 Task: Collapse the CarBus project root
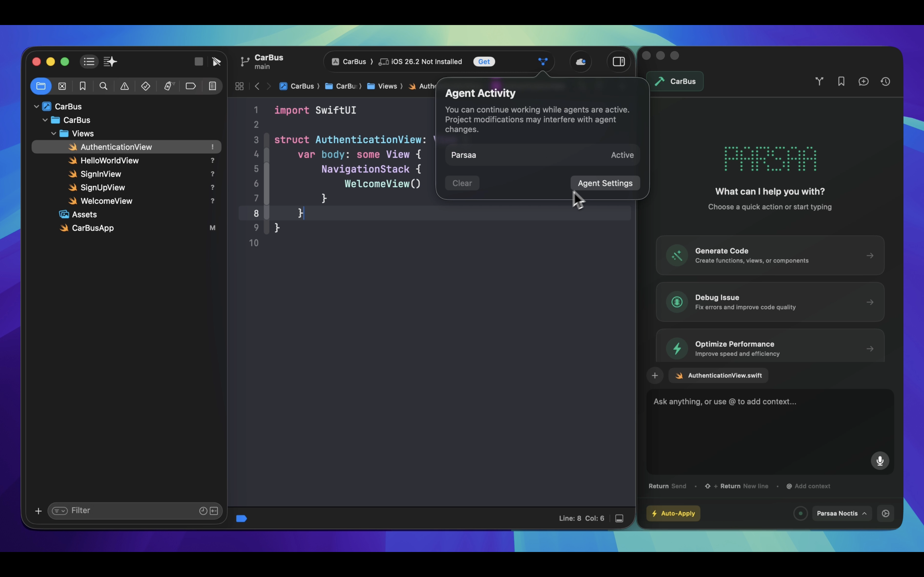click(x=37, y=106)
